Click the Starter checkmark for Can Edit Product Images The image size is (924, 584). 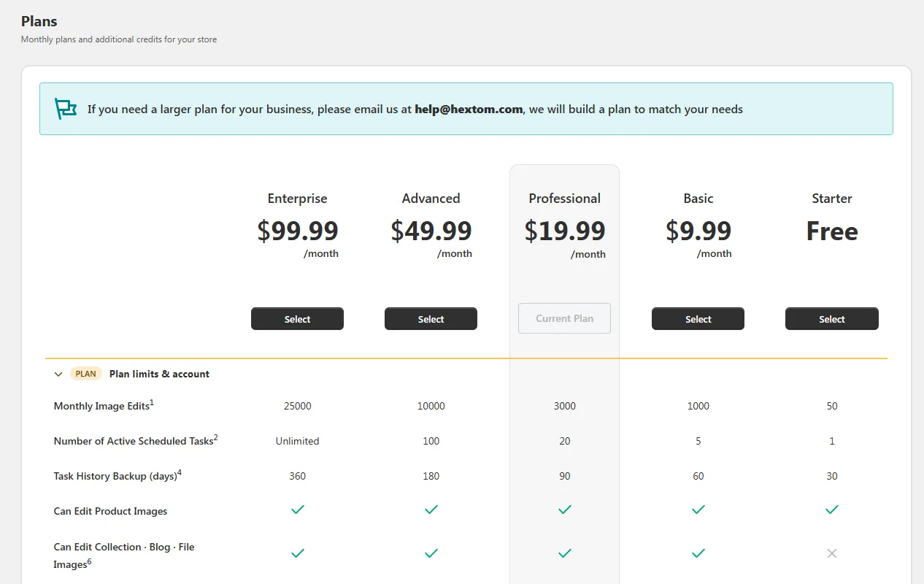pos(832,510)
